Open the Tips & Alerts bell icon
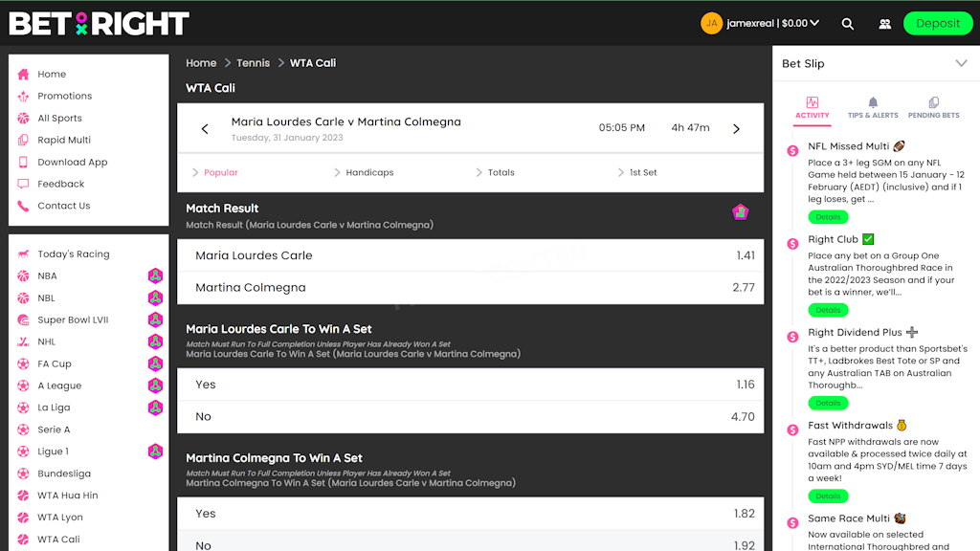This screenshot has height=551, width=980. point(872,101)
